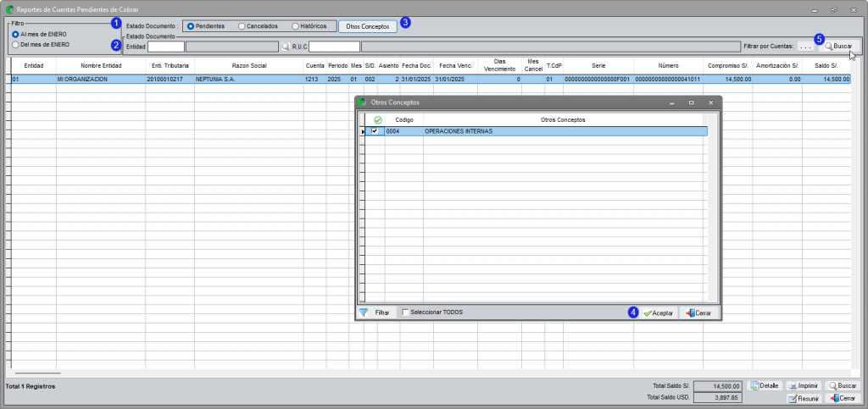
Task: Click the app logo in main title bar
Action: click(x=9, y=9)
